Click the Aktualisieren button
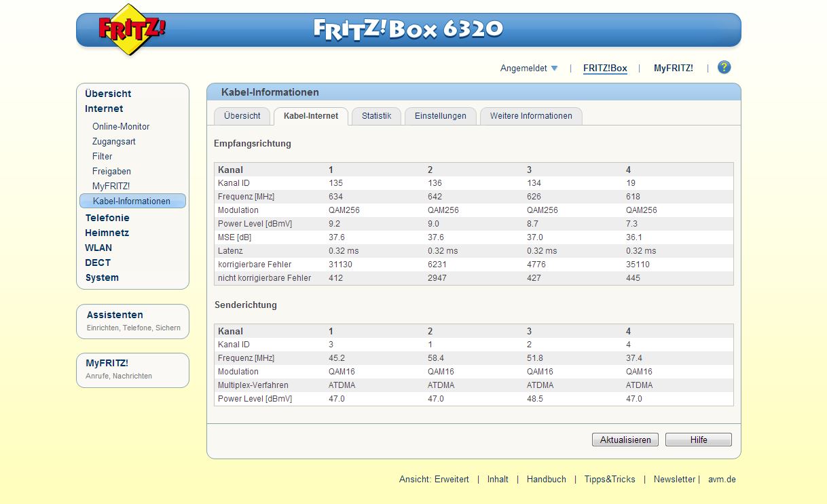This screenshot has width=827, height=504. click(x=625, y=440)
